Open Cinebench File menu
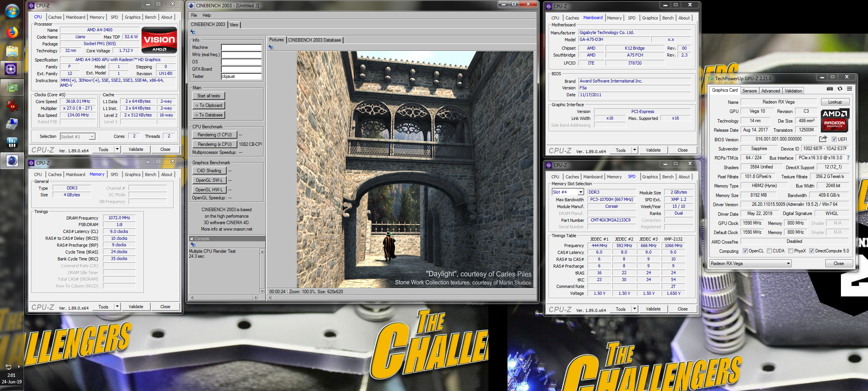Screen dimensions: 868x391 click(194, 15)
